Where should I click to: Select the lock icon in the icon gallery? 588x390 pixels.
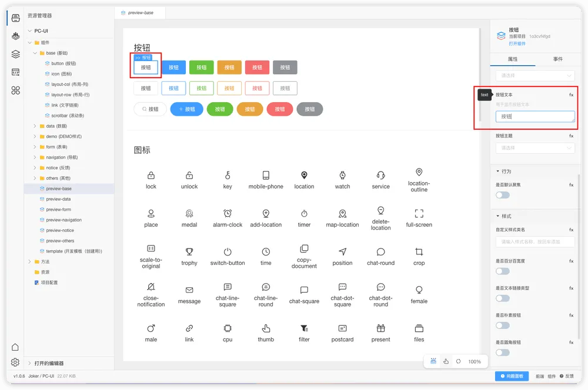151,177
